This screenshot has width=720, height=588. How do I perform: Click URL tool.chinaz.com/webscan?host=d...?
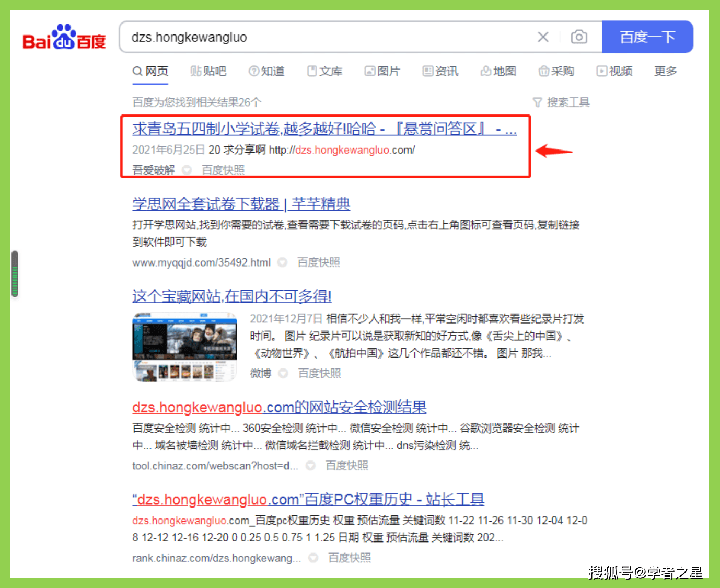point(215,466)
